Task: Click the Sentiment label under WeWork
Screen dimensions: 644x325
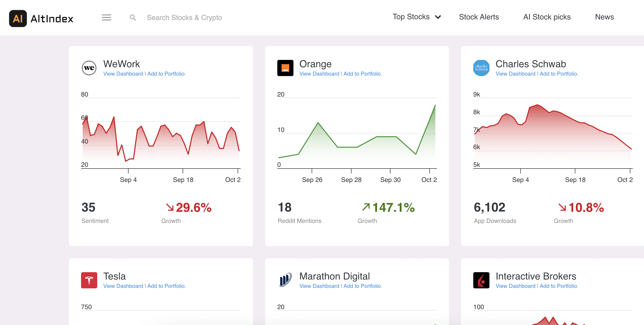Action: coord(95,221)
